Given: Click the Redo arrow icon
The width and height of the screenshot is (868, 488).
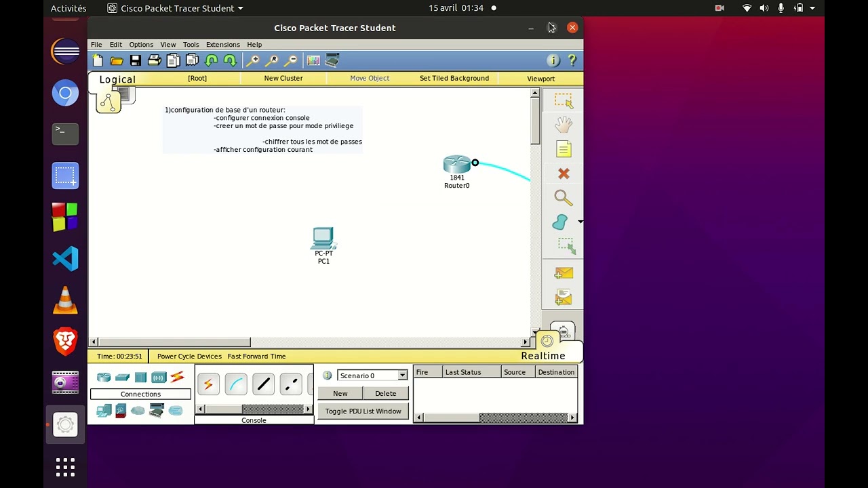Looking at the screenshot, I should (x=231, y=60).
